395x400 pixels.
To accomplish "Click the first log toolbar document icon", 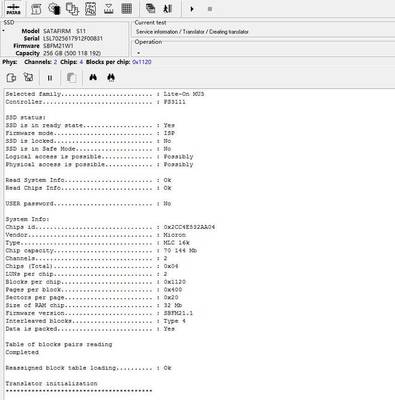I will (x=11, y=78).
